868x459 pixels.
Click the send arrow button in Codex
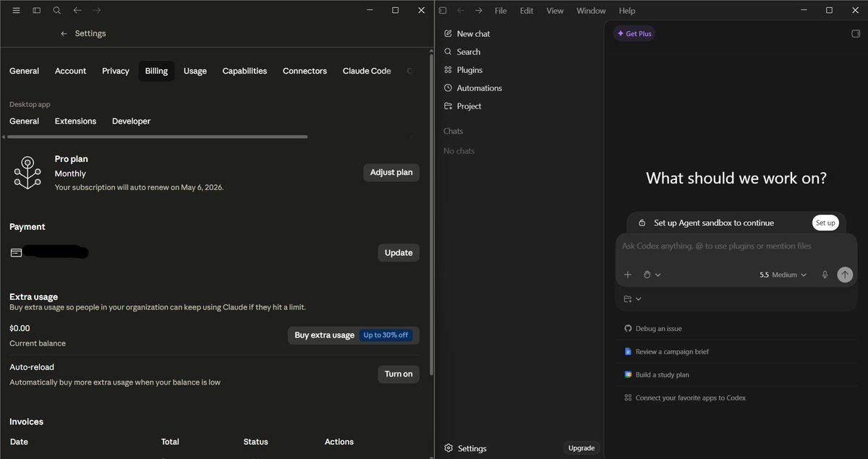click(x=845, y=275)
